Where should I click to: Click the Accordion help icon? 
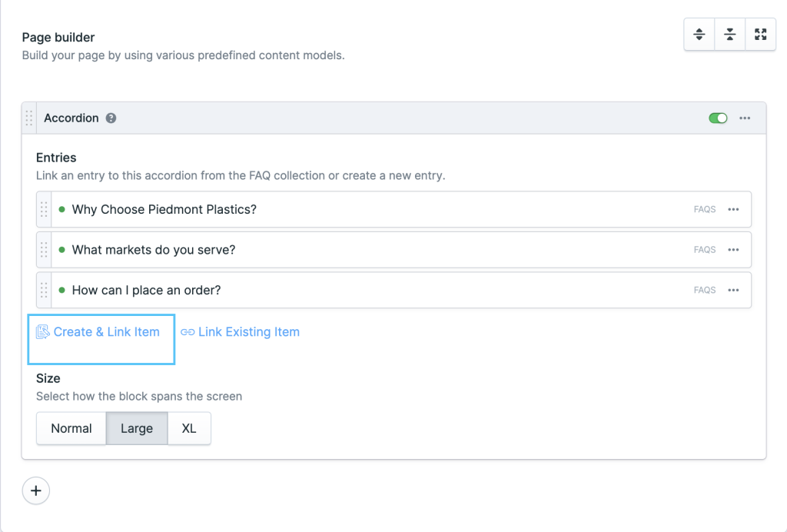click(111, 118)
